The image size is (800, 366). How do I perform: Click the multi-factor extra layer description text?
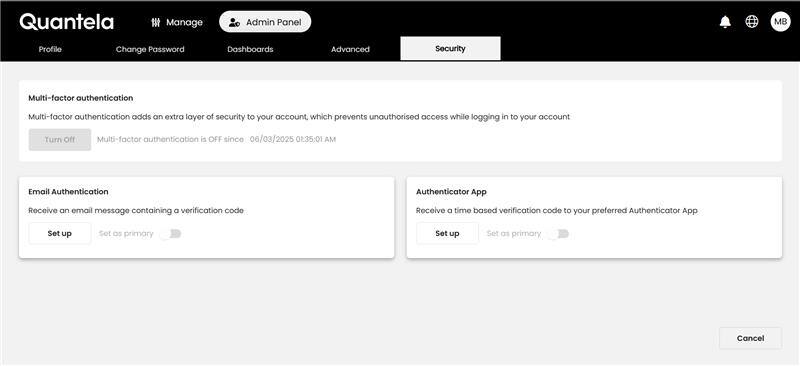(299, 117)
